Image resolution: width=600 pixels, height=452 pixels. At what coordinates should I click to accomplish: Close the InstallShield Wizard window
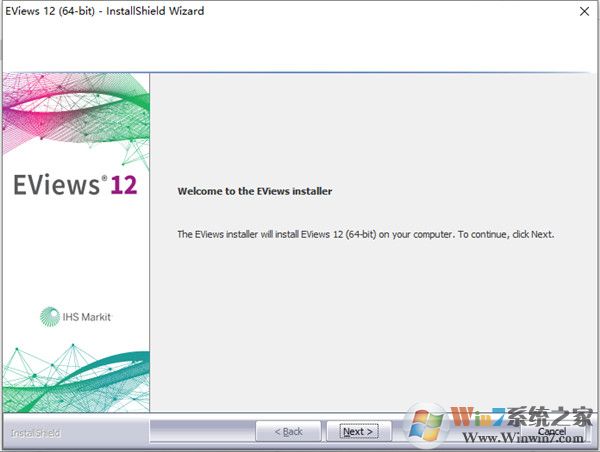584,11
